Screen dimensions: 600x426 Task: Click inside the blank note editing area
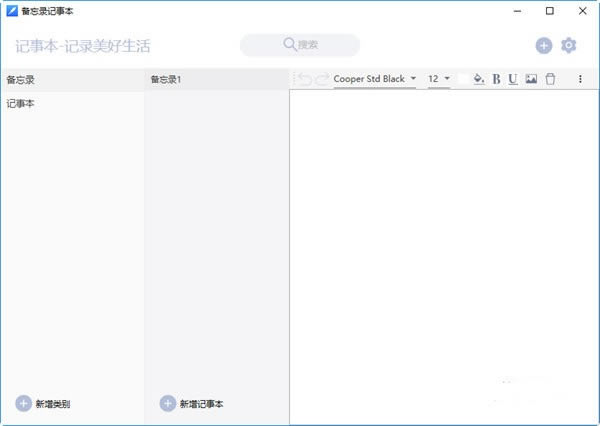point(443,250)
